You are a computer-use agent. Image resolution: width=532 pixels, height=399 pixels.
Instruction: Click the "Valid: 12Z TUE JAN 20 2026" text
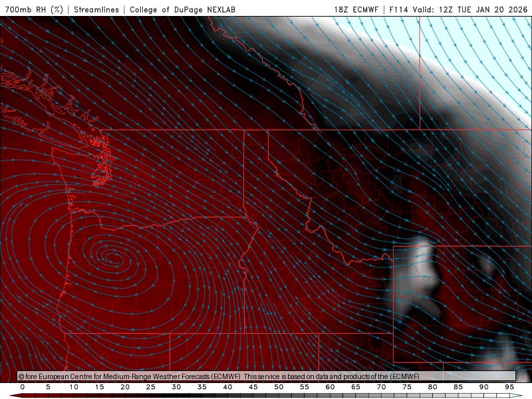point(470,9)
